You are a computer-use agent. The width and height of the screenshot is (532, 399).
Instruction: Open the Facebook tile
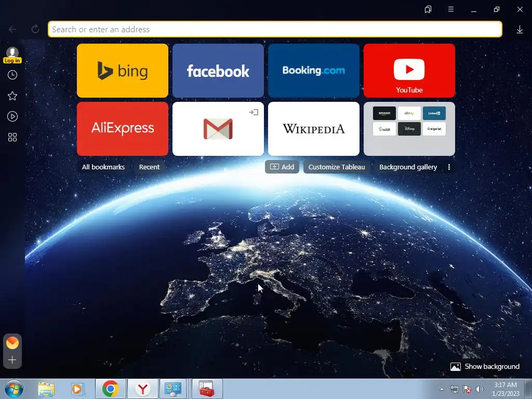coord(218,71)
